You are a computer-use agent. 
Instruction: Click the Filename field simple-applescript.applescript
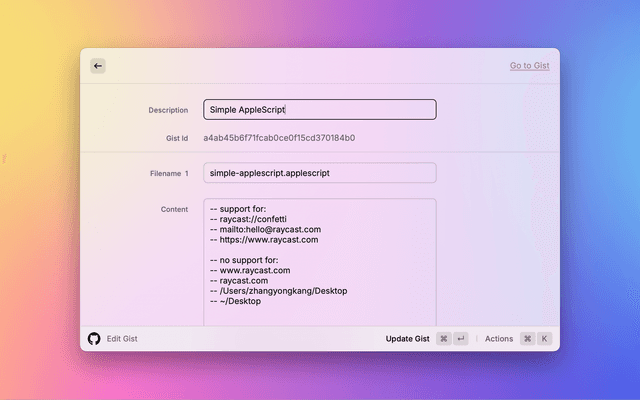(x=319, y=173)
